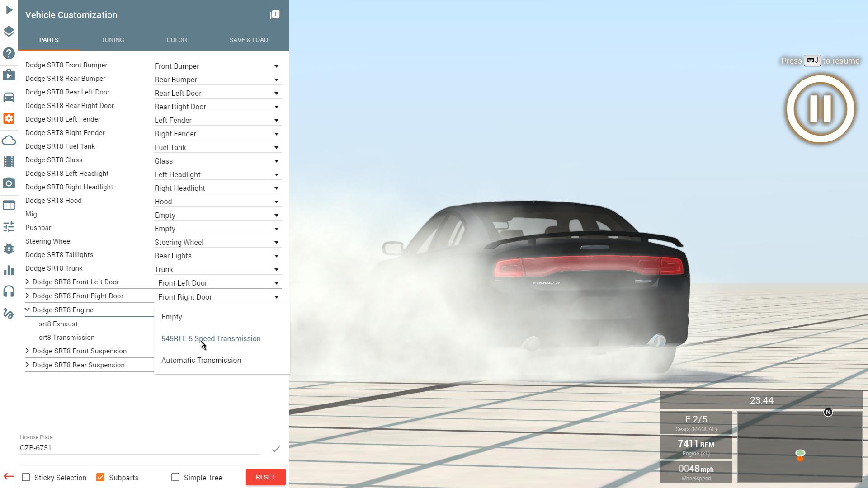Select 545RFE 5 Speed Transmission option
Viewport: 868px width, 488px height.
coord(222,338)
